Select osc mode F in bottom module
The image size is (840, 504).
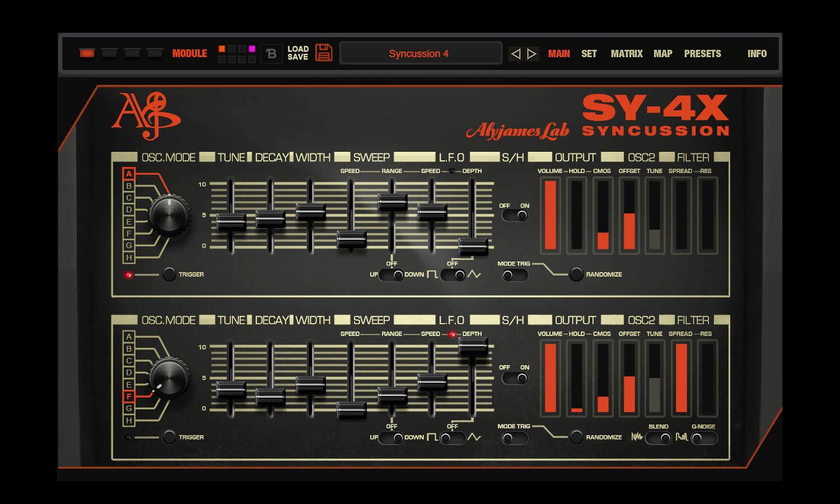coord(129,396)
